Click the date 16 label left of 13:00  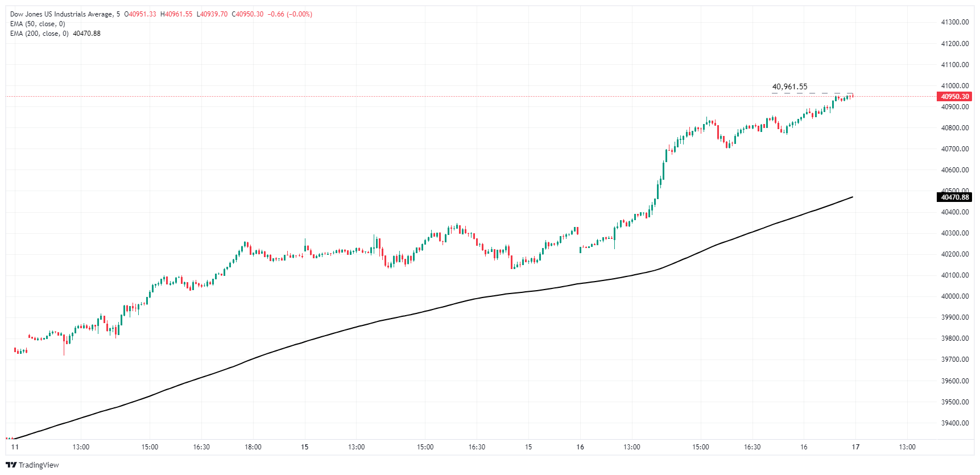580,447
